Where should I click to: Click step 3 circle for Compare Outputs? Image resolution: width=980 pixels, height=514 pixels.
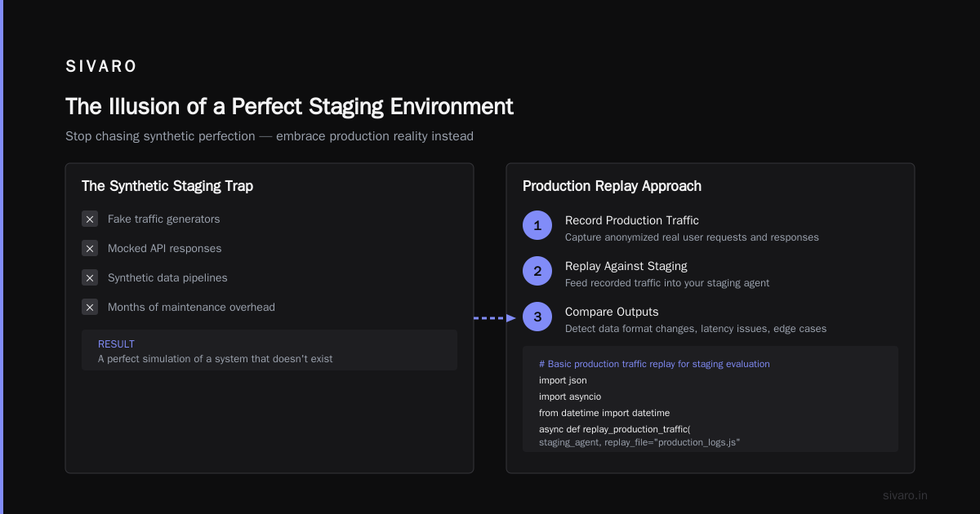point(537,317)
